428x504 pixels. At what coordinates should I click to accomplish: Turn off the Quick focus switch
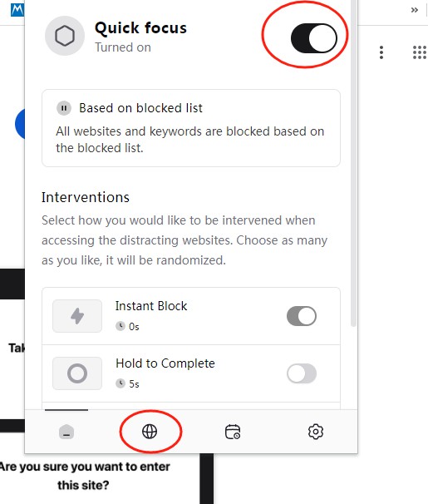(x=313, y=38)
